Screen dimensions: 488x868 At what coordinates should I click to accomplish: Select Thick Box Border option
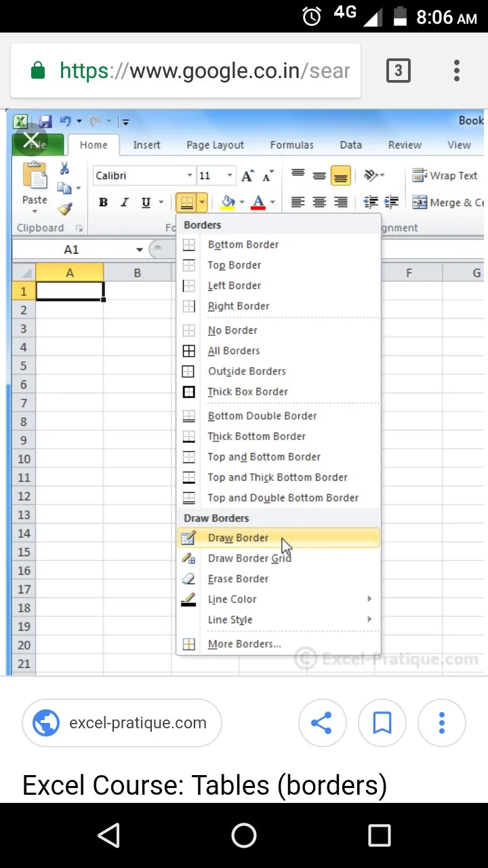[x=279, y=391]
